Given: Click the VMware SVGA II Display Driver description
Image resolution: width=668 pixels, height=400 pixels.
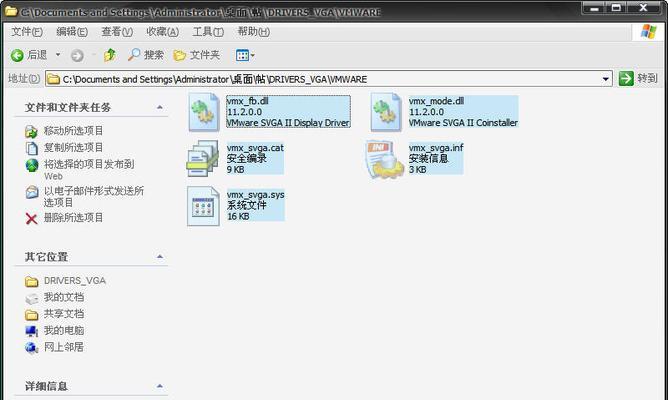Looking at the screenshot, I should coord(288,123).
